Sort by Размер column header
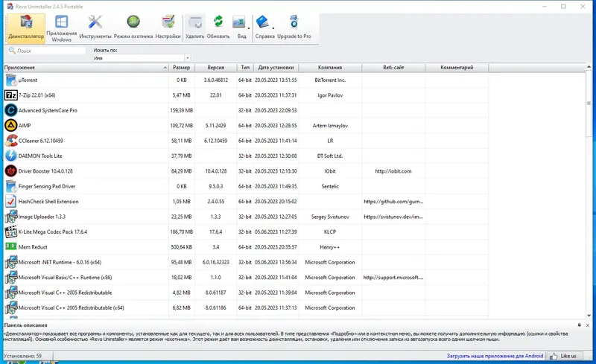This screenshot has width=596, height=364. 181,68
